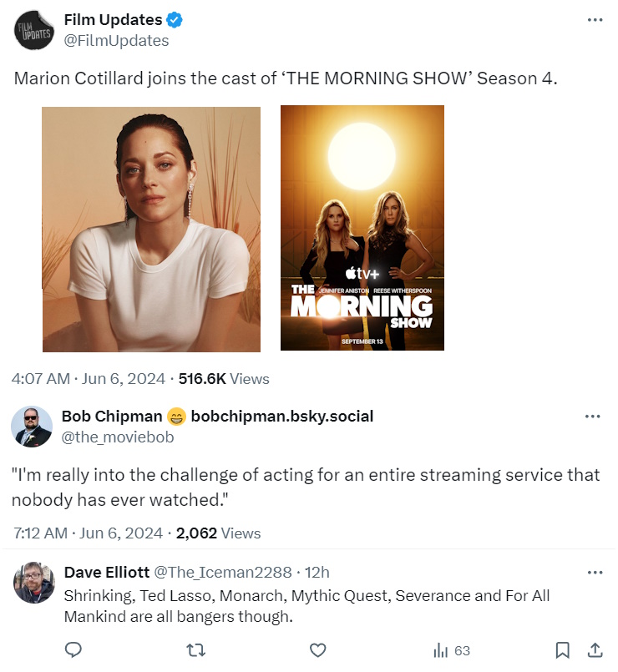Open more options for Film Updates tweet

tap(595, 20)
